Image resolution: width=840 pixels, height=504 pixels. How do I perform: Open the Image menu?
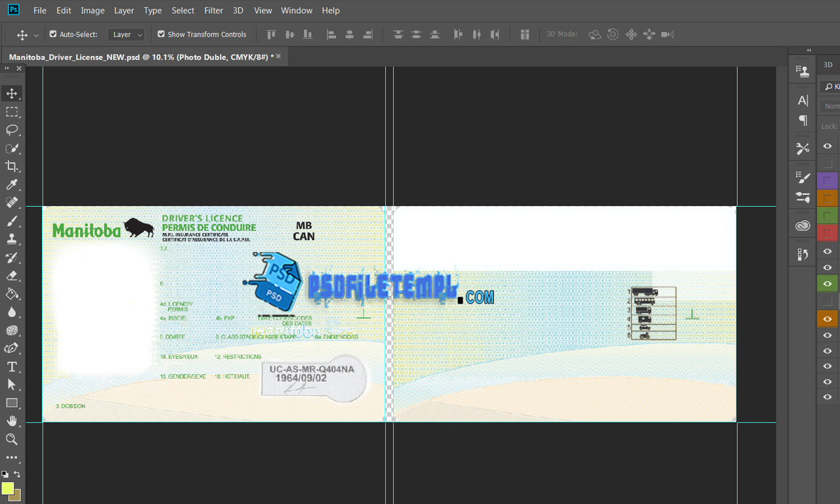93,10
